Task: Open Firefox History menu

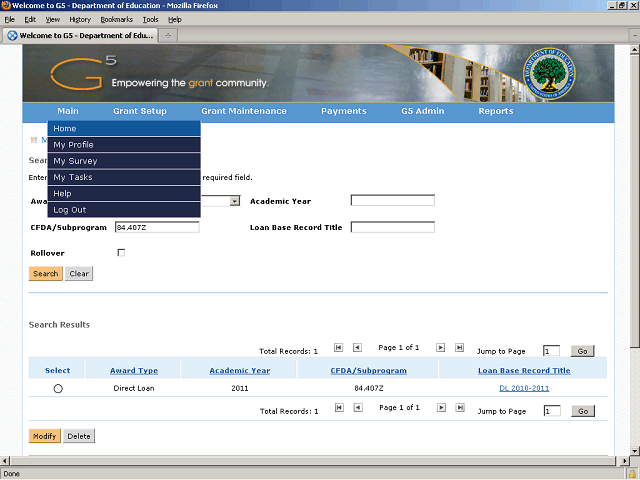Action: tap(80, 20)
